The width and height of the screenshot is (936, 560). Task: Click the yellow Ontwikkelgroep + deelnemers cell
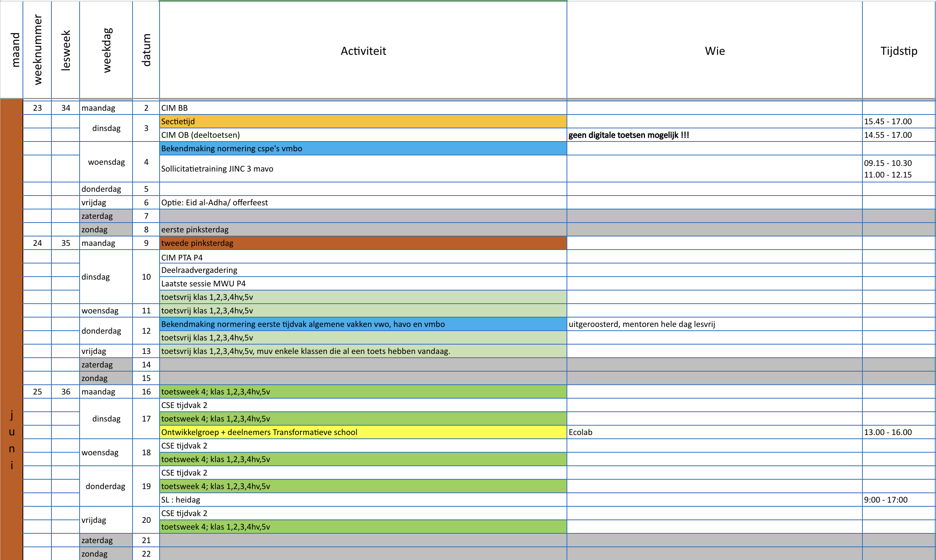pos(363,432)
